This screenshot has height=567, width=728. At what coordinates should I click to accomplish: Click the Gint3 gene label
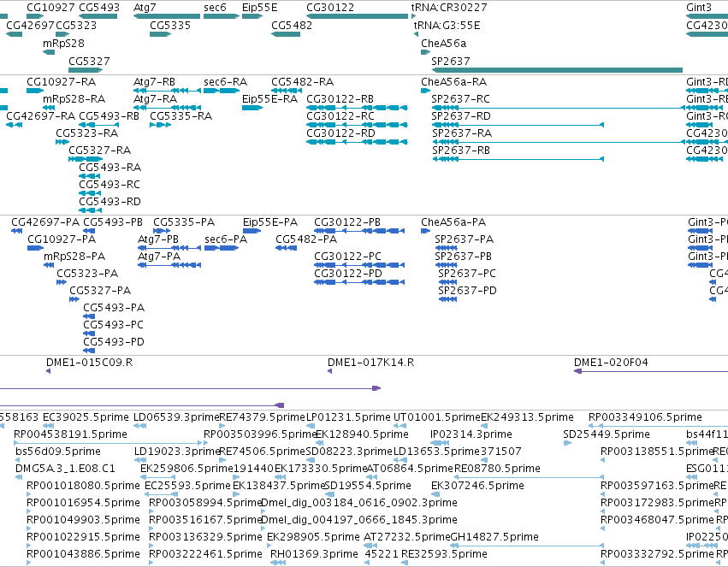(699, 8)
